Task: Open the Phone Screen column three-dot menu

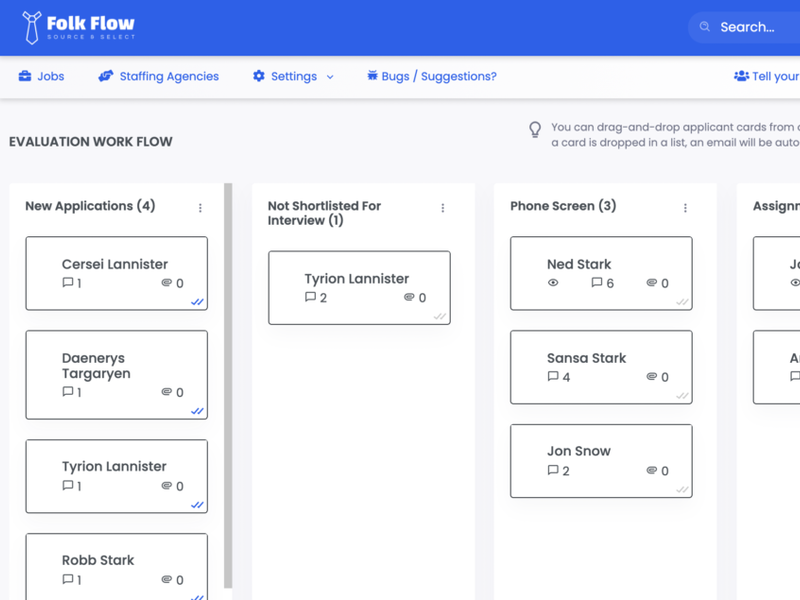Action: pos(685,207)
